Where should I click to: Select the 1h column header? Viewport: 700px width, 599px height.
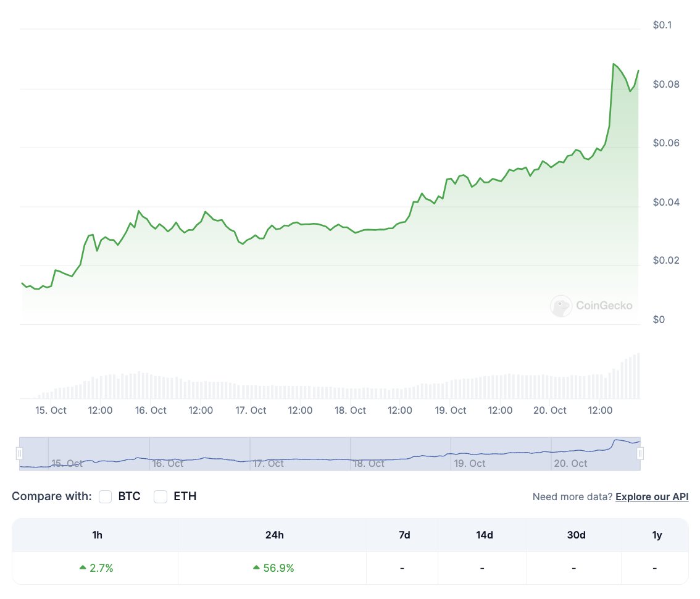pyautogui.click(x=97, y=535)
